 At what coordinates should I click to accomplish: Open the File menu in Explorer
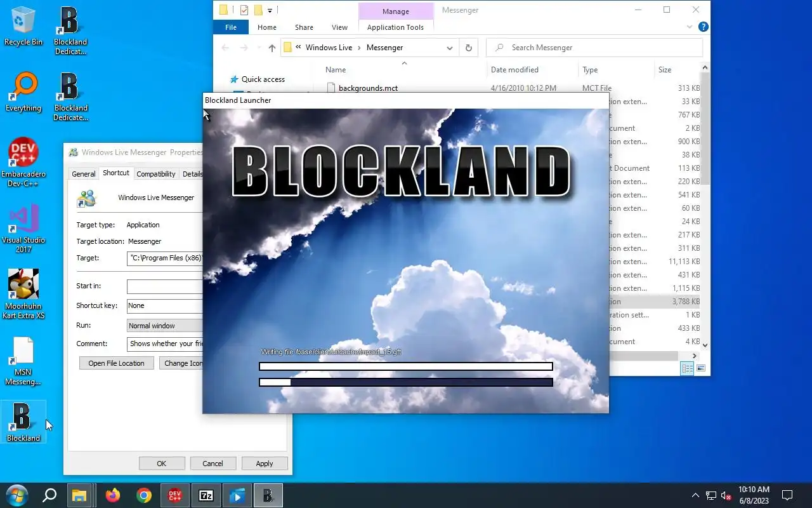[231, 27]
